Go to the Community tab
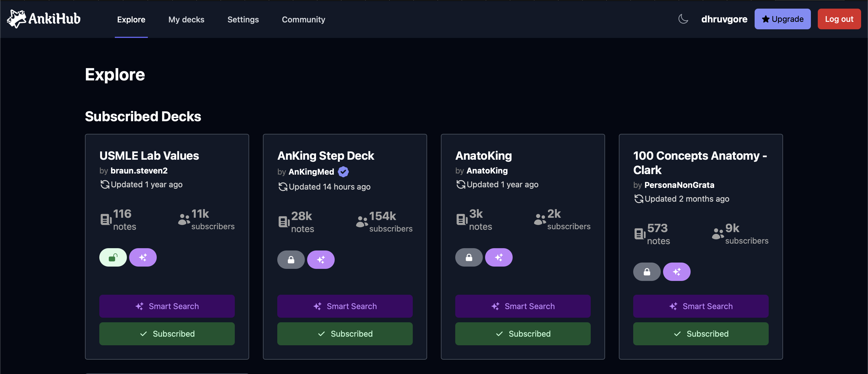 pyautogui.click(x=303, y=20)
